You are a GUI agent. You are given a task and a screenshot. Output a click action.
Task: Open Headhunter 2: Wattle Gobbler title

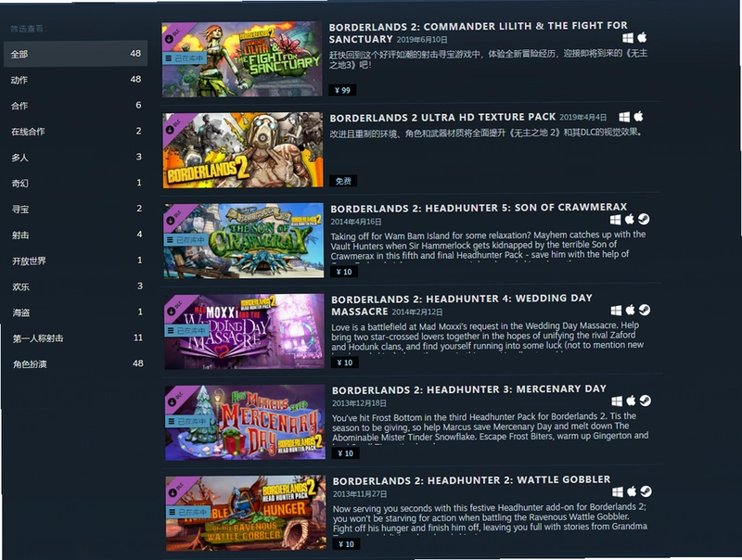pos(471,480)
